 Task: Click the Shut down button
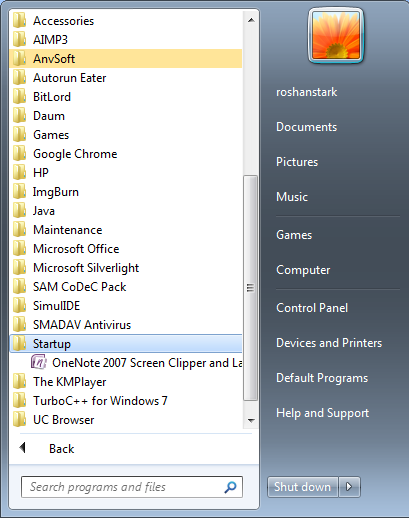pos(303,487)
